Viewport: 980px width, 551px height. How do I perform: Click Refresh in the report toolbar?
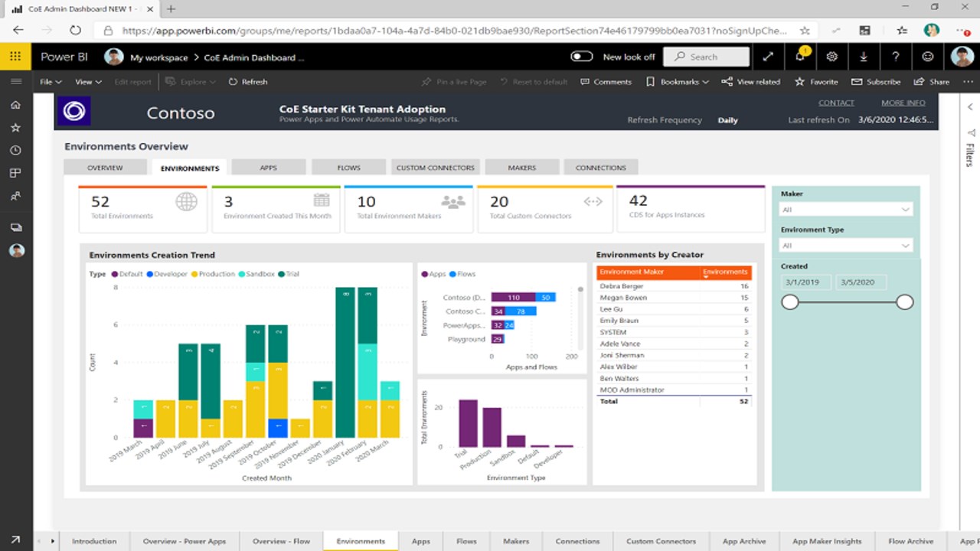(x=248, y=82)
